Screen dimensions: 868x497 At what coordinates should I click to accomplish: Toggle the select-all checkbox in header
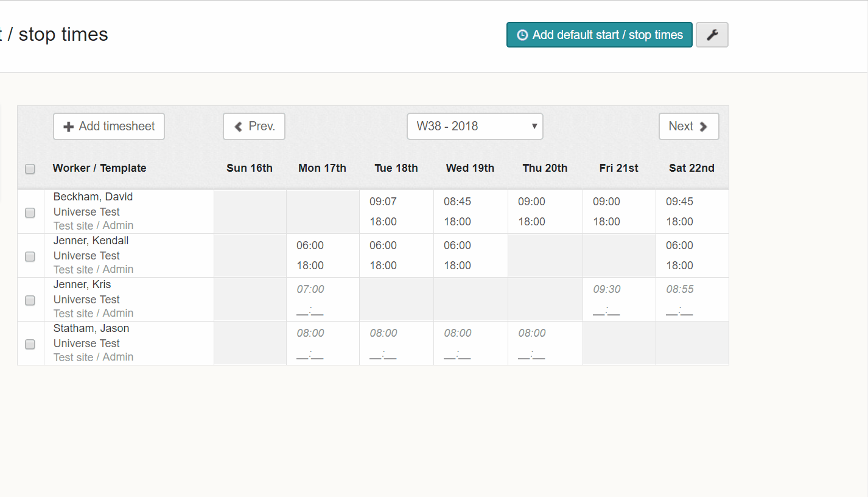click(x=30, y=169)
